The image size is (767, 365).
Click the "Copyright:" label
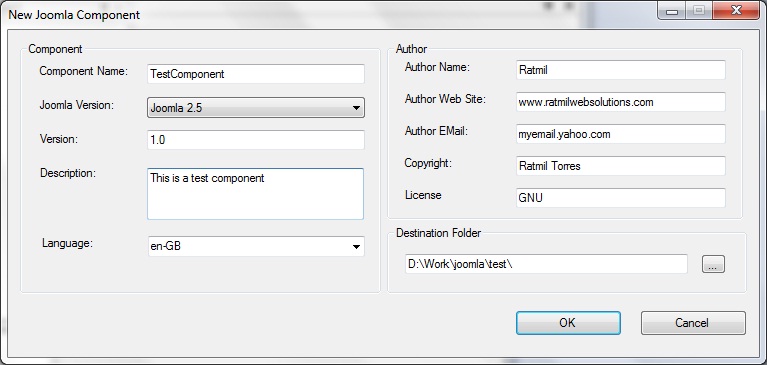pyautogui.click(x=428, y=163)
